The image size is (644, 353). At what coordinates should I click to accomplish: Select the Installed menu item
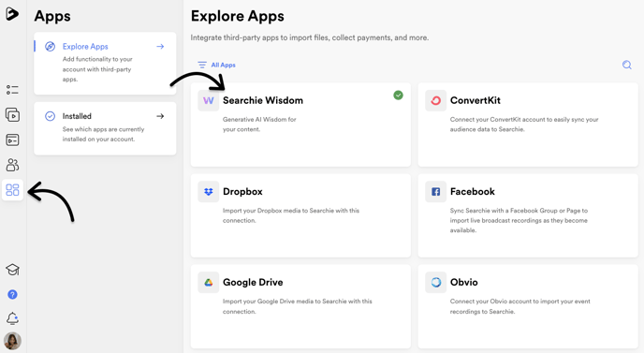pyautogui.click(x=105, y=128)
